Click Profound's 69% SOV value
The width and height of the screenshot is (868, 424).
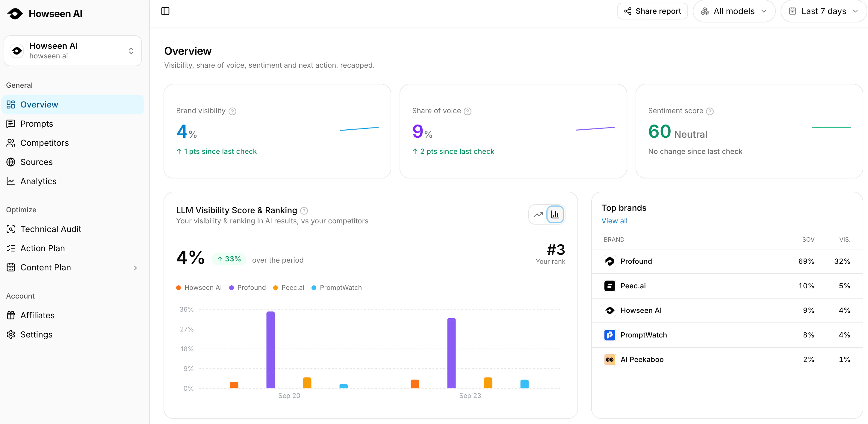806,261
